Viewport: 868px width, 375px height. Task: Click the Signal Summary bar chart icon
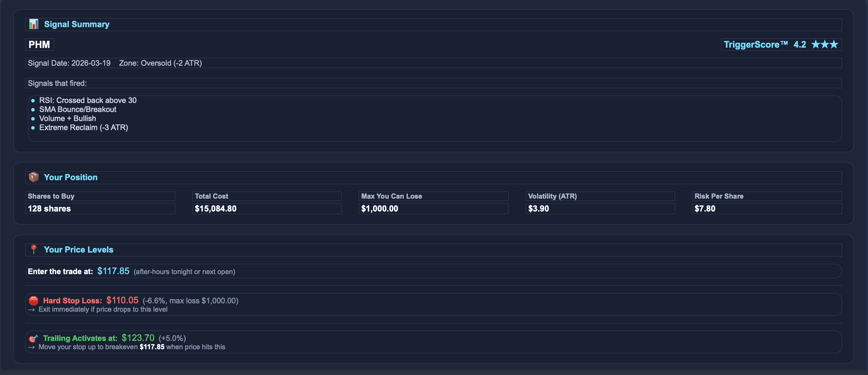point(33,24)
